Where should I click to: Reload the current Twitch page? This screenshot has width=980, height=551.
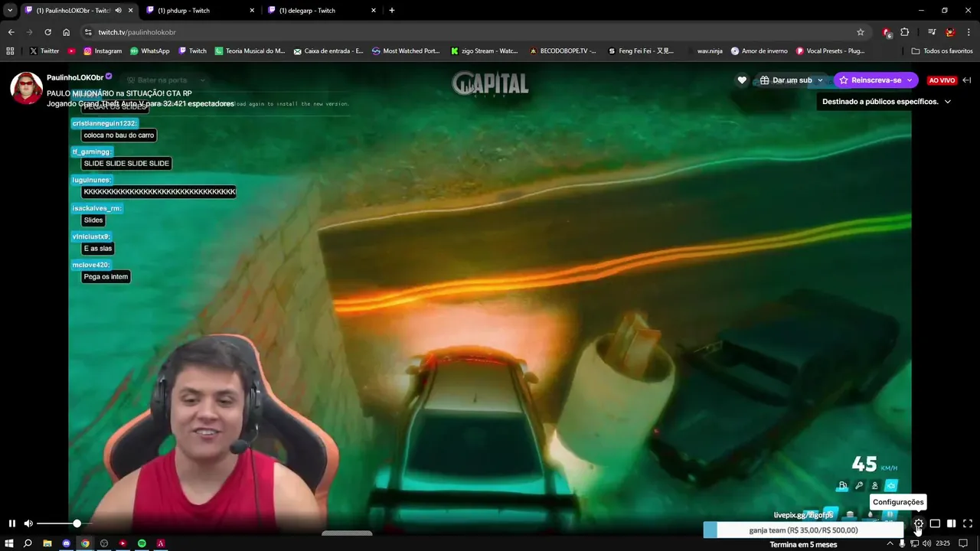click(47, 32)
